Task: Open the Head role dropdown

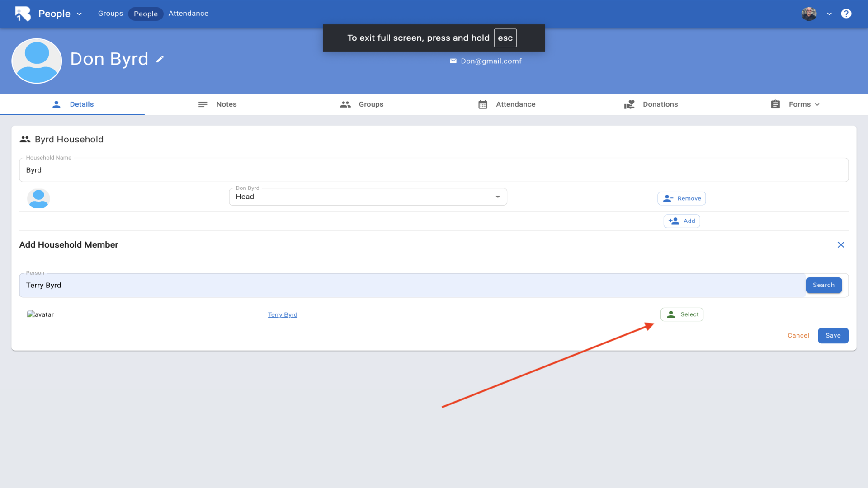Action: click(368, 197)
